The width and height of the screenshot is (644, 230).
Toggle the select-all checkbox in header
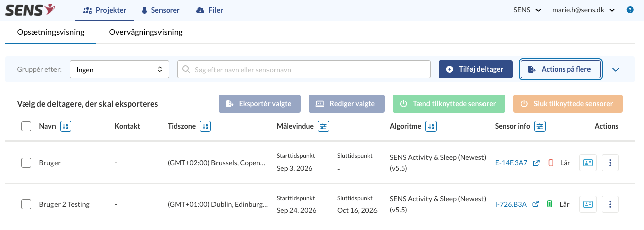26,126
